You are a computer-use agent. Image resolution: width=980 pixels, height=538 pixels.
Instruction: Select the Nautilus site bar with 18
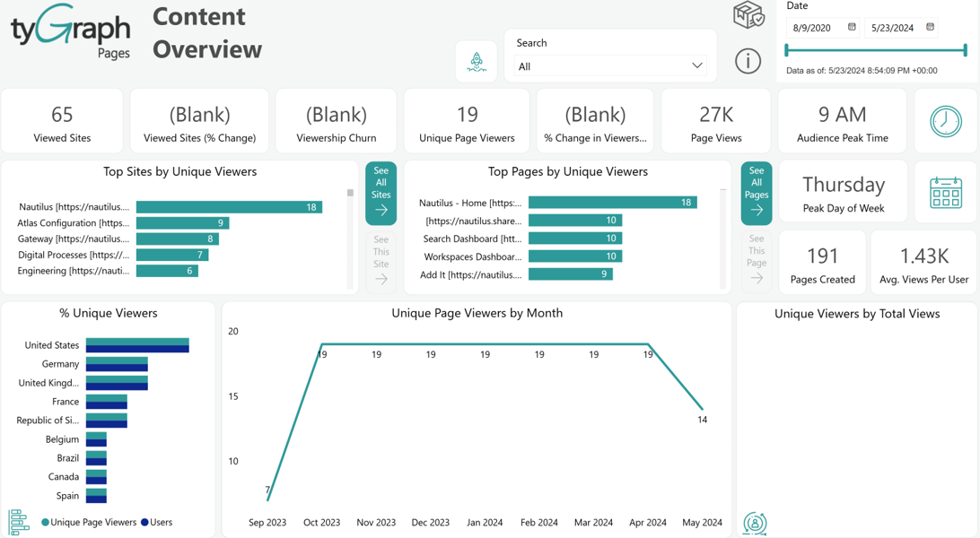[229, 207]
